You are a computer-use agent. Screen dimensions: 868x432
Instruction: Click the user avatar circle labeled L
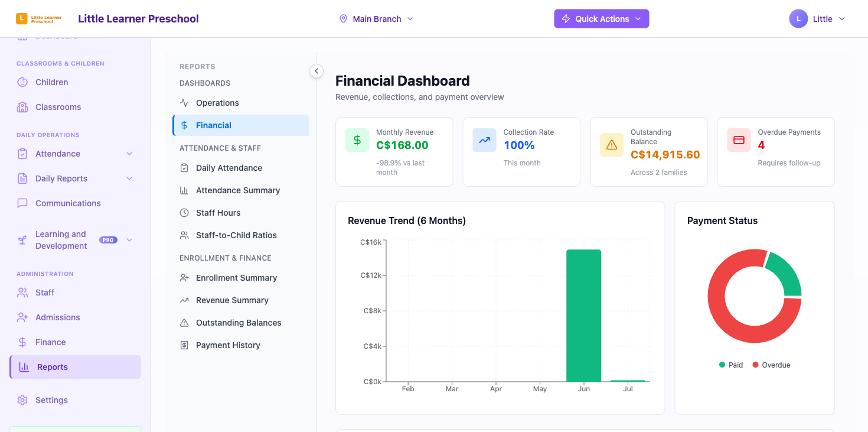798,19
